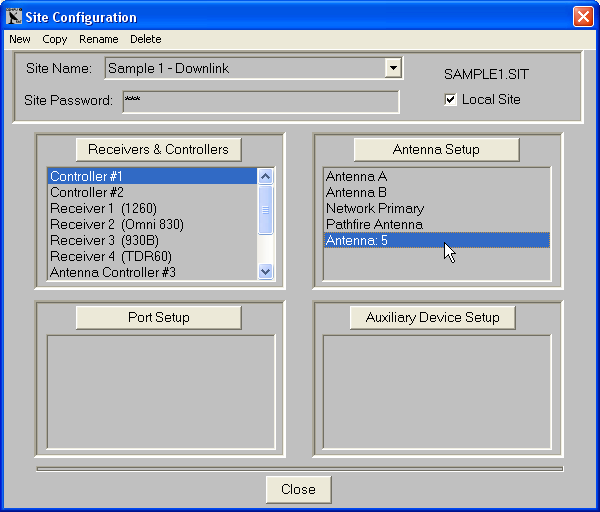The image size is (600, 512).
Task: Click the application icon in title bar
Action: tap(15, 17)
